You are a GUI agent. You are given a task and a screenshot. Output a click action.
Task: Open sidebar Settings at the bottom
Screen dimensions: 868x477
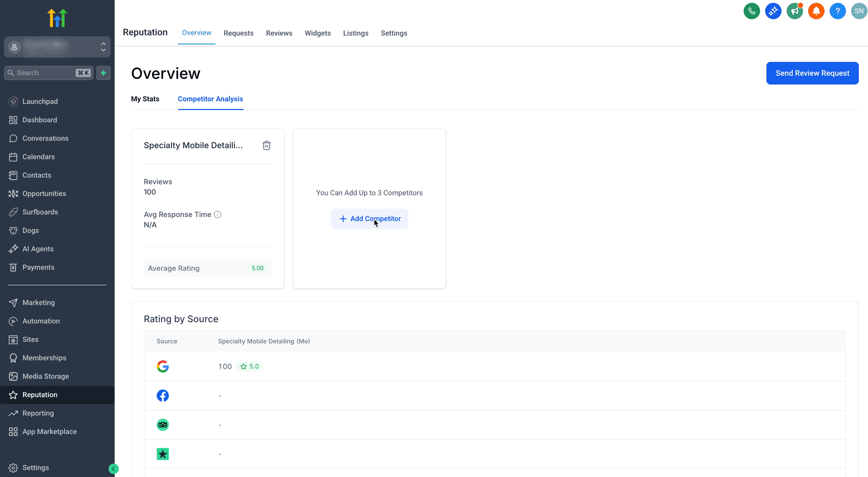pos(36,468)
